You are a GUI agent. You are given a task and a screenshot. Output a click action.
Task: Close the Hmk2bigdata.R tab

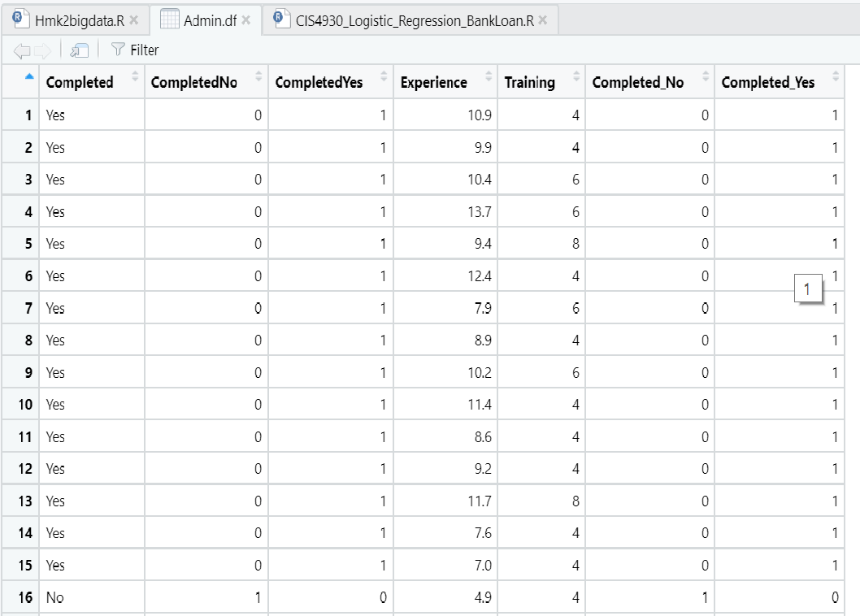(x=134, y=20)
